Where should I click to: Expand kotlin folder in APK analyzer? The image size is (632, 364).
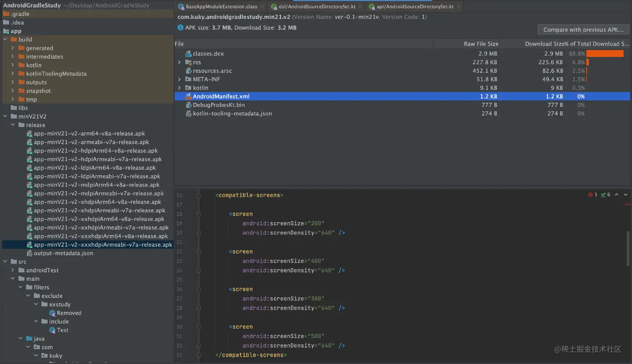click(x=180, y=88)
